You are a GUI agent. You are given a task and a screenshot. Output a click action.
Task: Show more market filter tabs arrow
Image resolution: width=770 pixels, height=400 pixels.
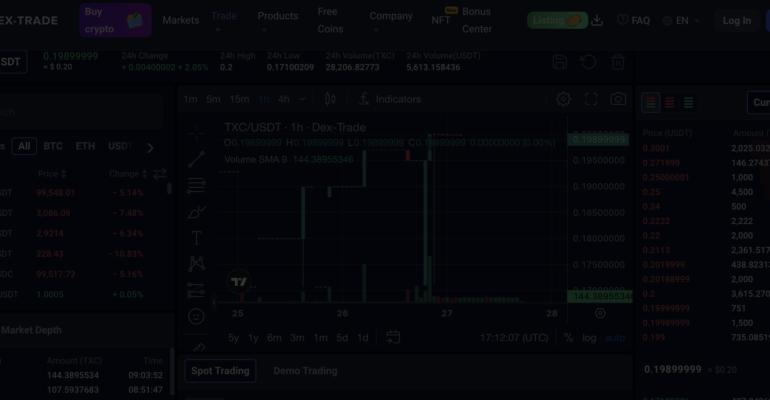[x=150, y=147]
